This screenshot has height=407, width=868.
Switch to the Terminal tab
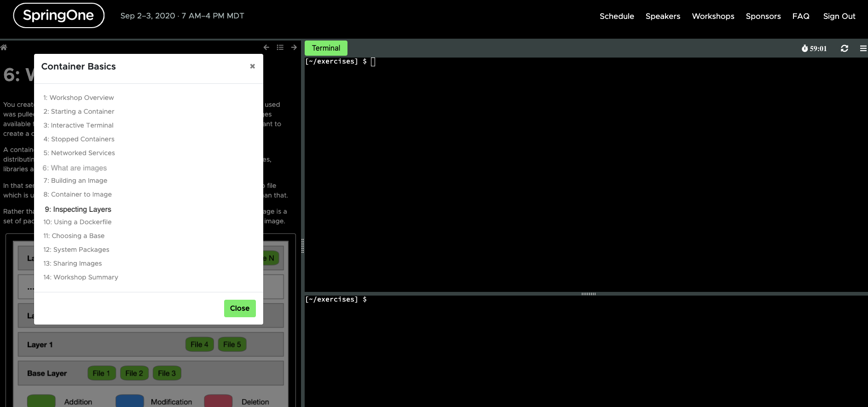[326, 48]
